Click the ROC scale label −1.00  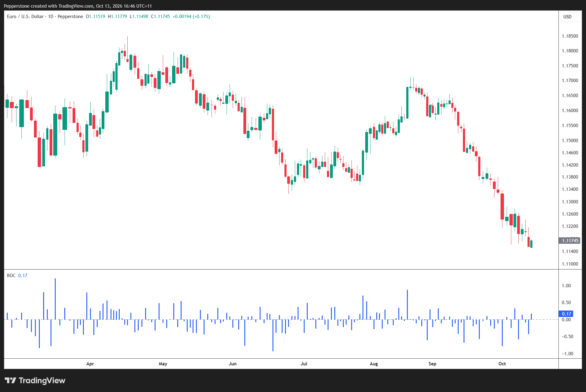567,354
